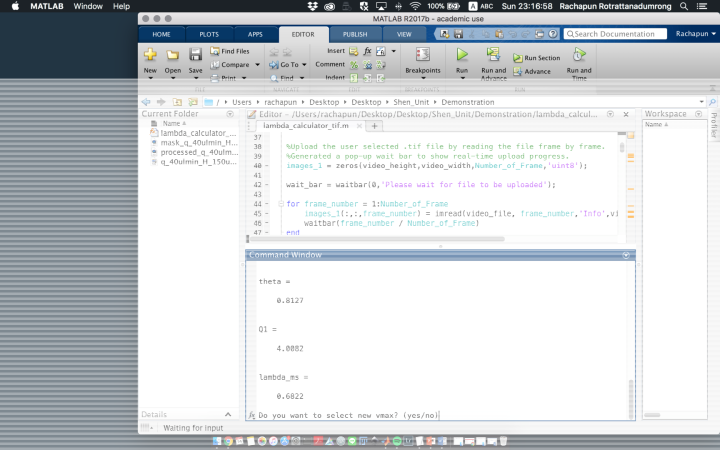Viewport: 720px width, 450px height.
Task: Click the Save icon in Editor ribbon
Action: [195, 55]
